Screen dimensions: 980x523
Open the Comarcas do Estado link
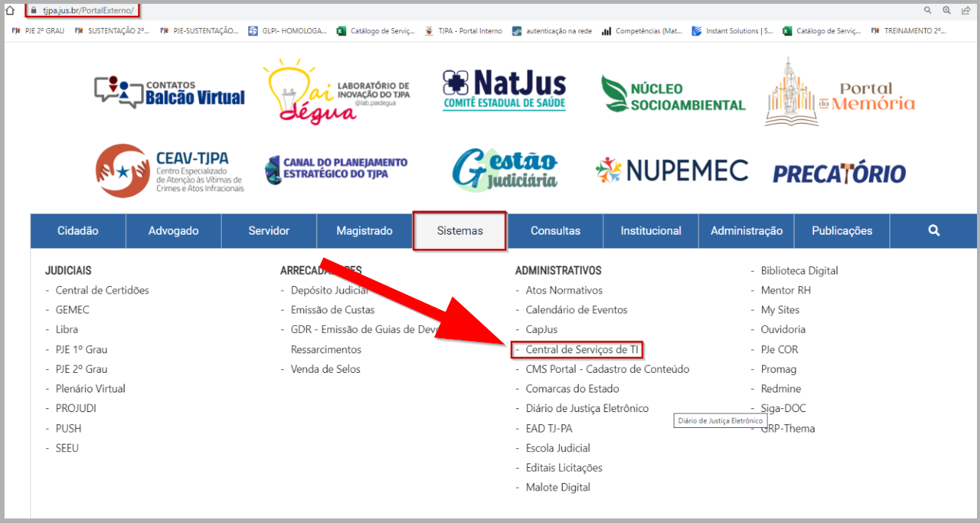[x=573, y=389]
